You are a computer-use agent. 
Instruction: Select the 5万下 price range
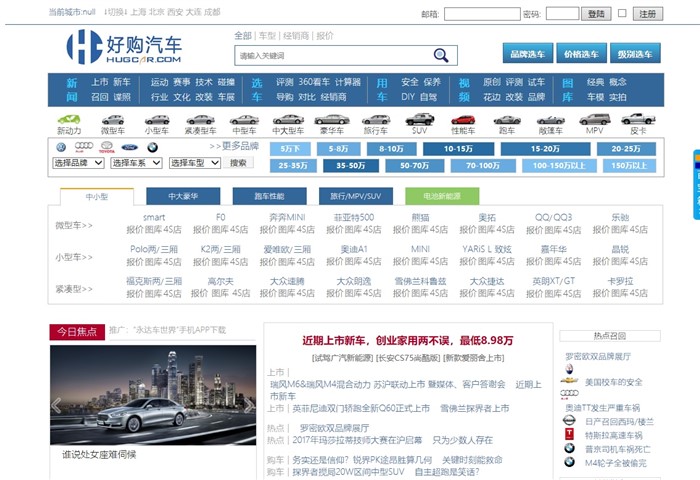click(290, 149)
